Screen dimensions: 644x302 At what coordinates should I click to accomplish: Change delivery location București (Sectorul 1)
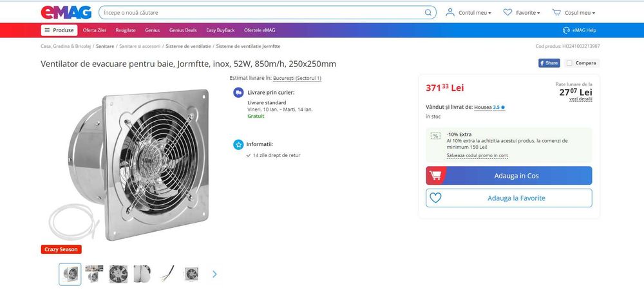297,78
